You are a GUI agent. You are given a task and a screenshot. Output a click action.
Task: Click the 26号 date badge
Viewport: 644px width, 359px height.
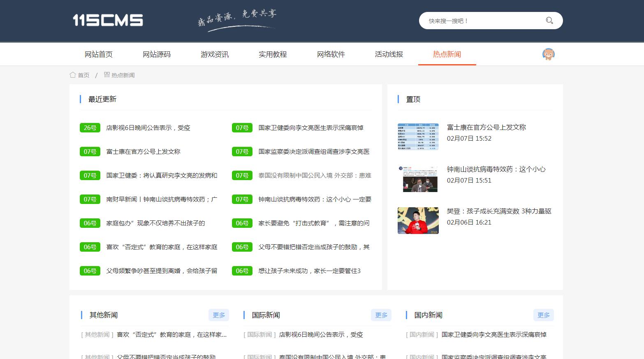point(90,128)
